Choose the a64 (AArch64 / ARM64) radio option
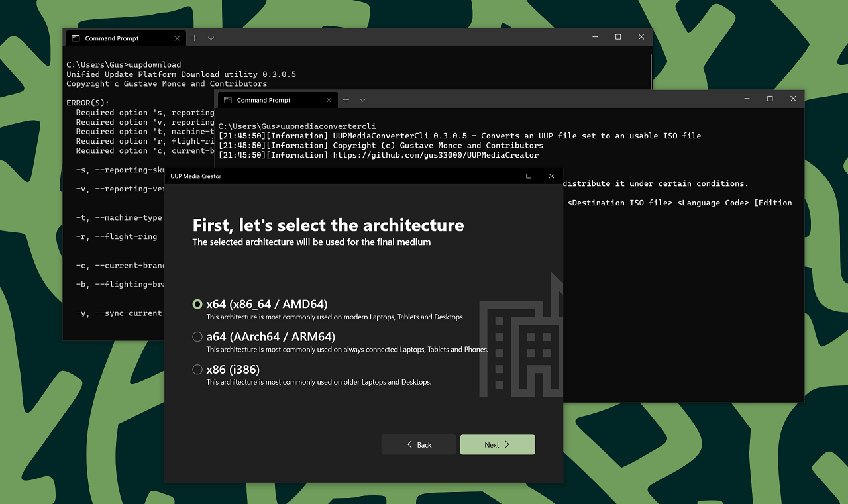 (x=197, y=337)
